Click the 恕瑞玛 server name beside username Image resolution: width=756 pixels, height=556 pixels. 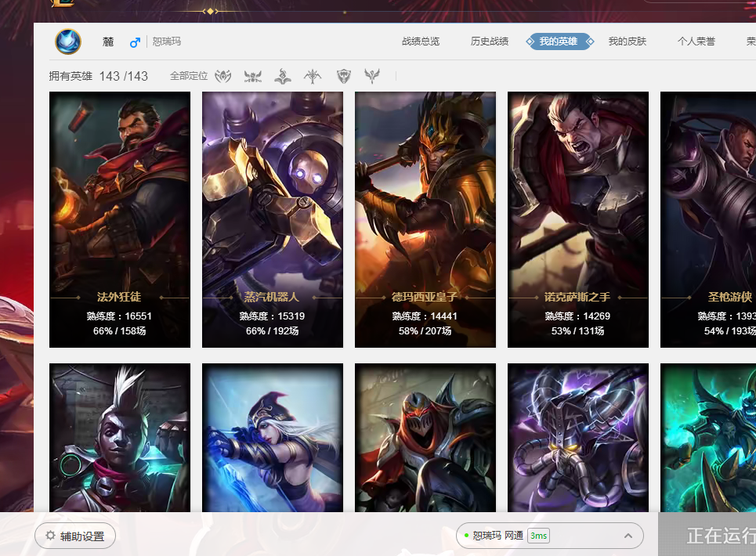166,42
